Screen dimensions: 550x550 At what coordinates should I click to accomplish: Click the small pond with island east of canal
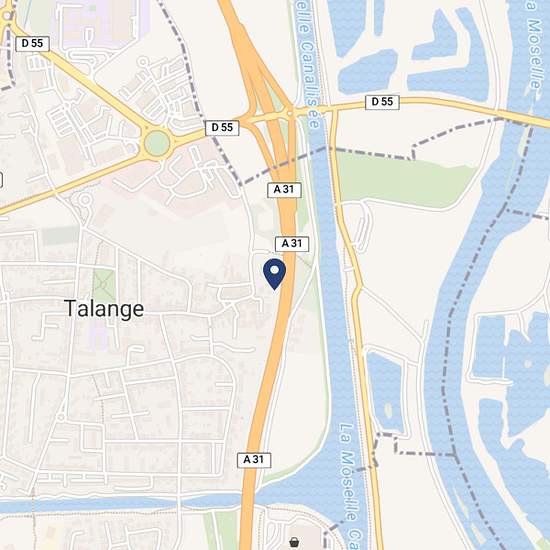(x=386, y=391)
